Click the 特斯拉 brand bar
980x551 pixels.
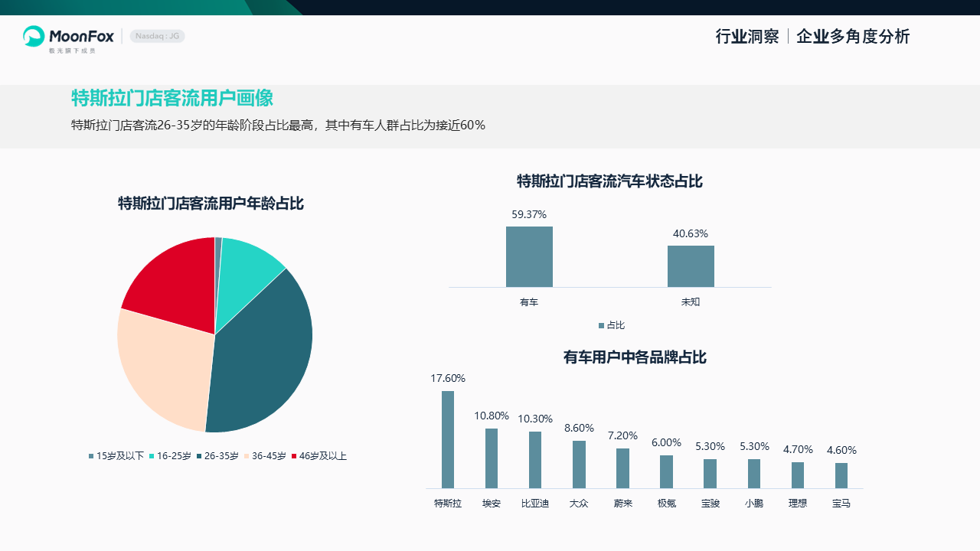448,439
